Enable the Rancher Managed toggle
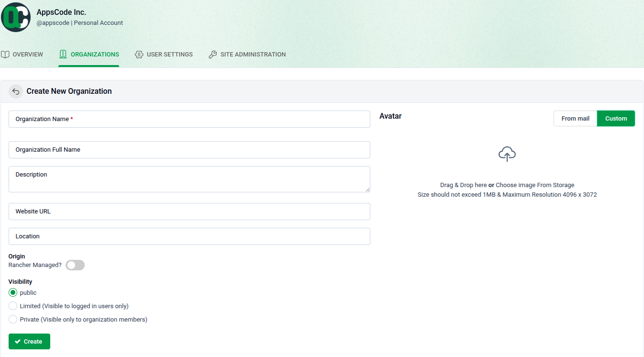Image resolution: width=644 pixels, height=357 pixels. (75, 265)
